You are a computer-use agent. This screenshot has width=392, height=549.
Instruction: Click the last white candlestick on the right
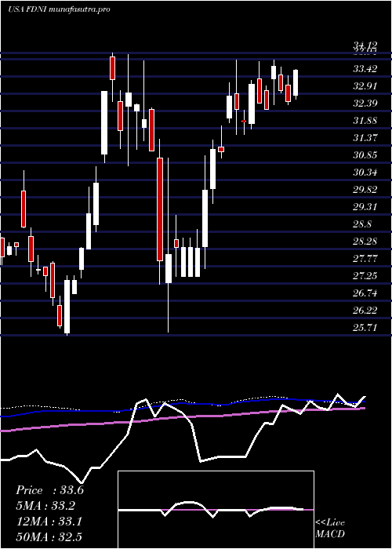point(296,82)
